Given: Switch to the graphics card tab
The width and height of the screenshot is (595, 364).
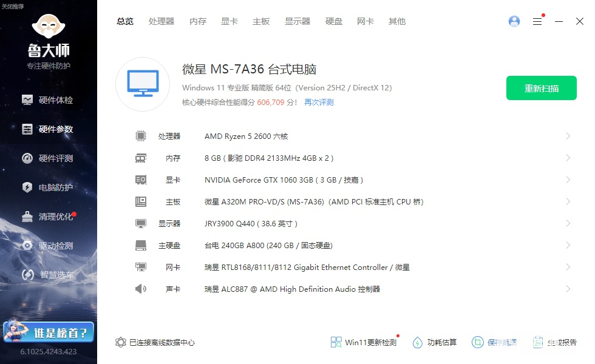Looking at the screenshot, I should tap(229, 21).
